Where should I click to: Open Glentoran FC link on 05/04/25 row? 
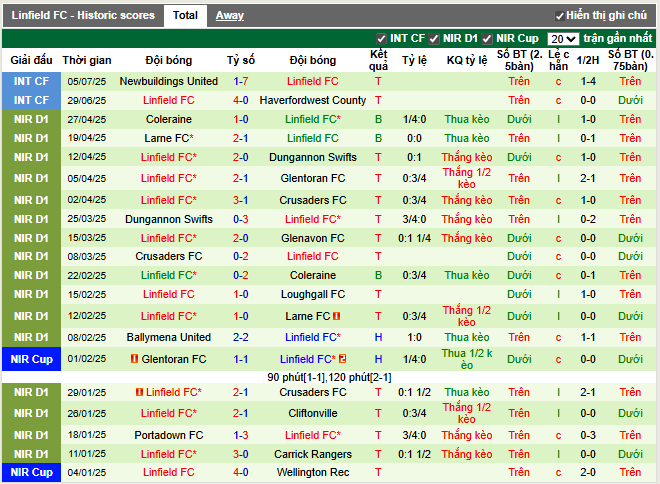(313, 178)
